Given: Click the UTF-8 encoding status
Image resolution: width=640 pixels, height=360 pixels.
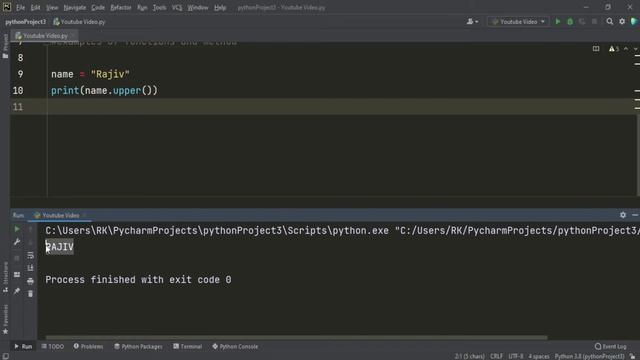Looking at the screenshot, I should 516,356.
